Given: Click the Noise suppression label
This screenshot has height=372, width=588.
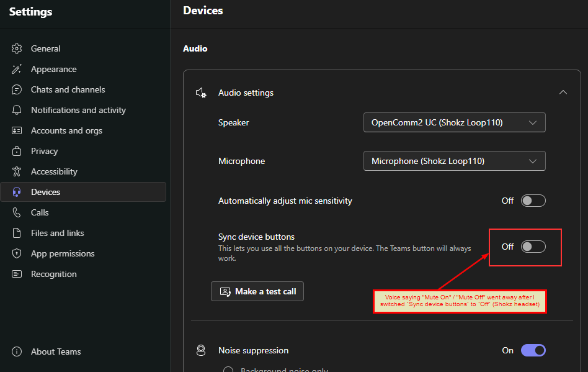Looking at the screenshot, I should click(x=253, y=350).
